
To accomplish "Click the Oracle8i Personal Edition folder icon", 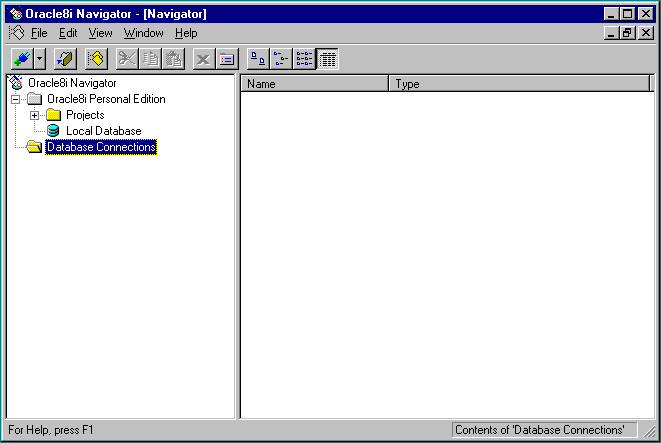I will [35, 99].
